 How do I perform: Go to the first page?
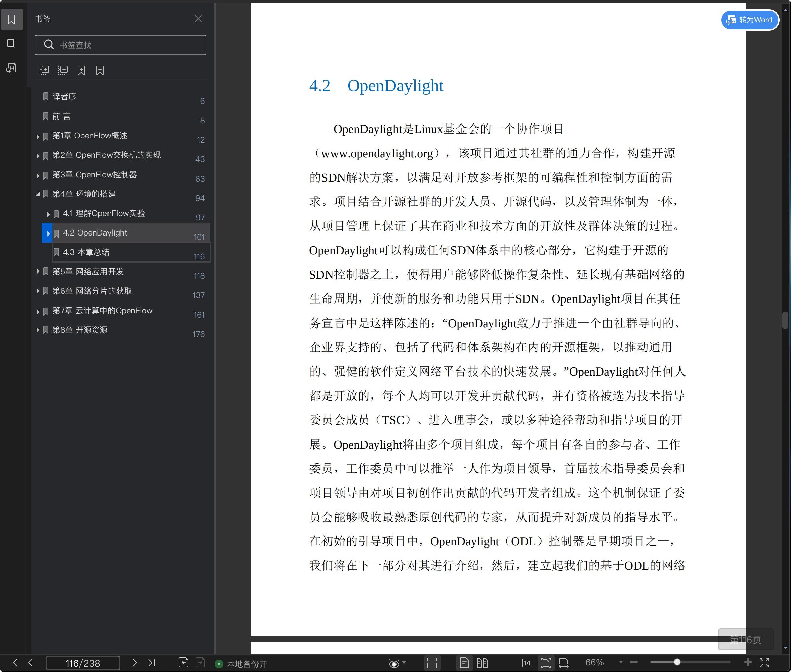tap(14, 663)
